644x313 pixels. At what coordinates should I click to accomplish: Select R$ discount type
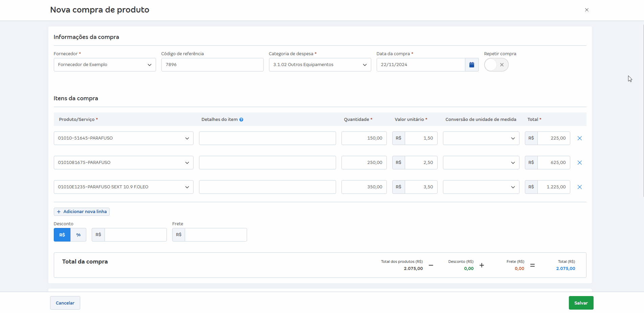coord(62,235)
